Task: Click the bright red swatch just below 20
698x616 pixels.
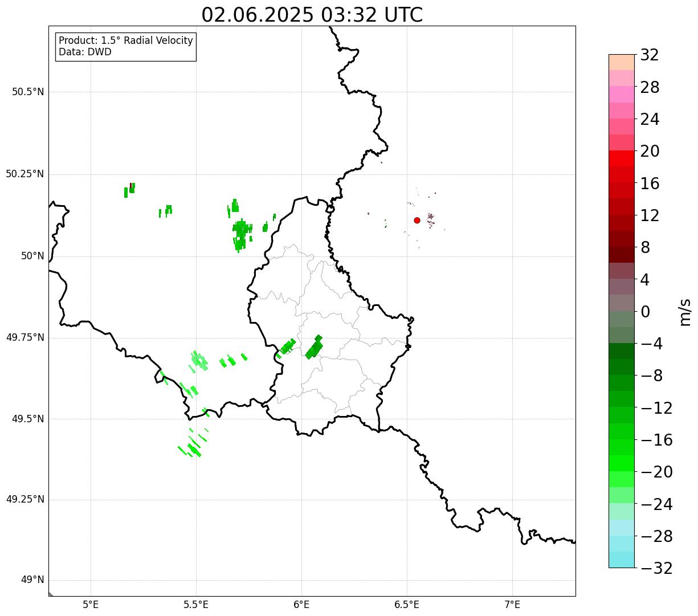Action: pos(622,158)
